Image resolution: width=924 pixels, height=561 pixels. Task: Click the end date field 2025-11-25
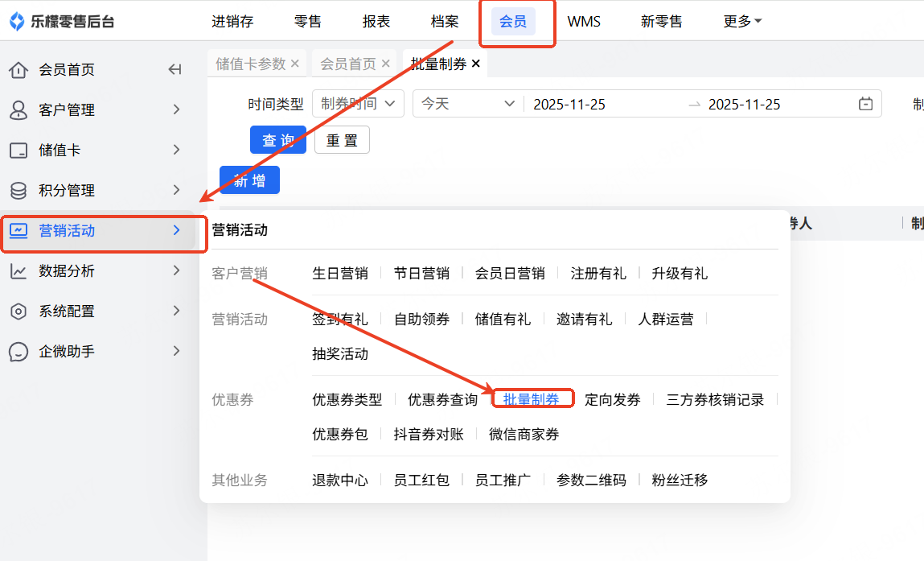745,105
